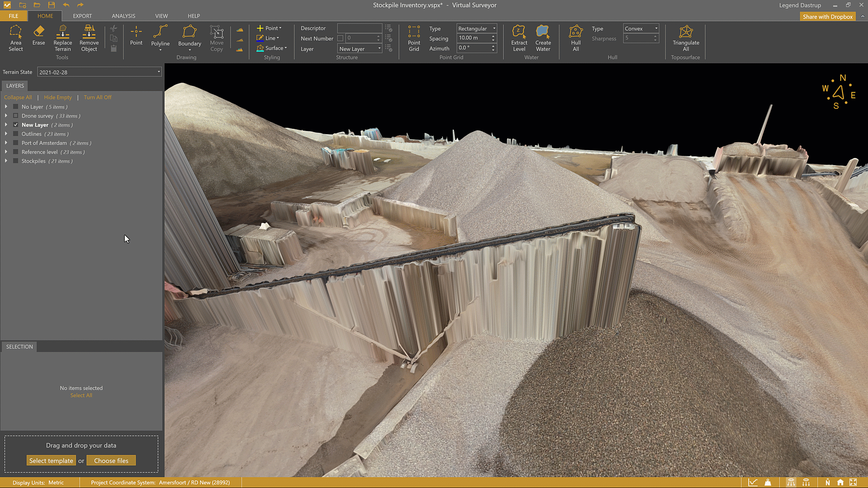Open the Hull Type Convex dropdown

[x=641, y=28]
